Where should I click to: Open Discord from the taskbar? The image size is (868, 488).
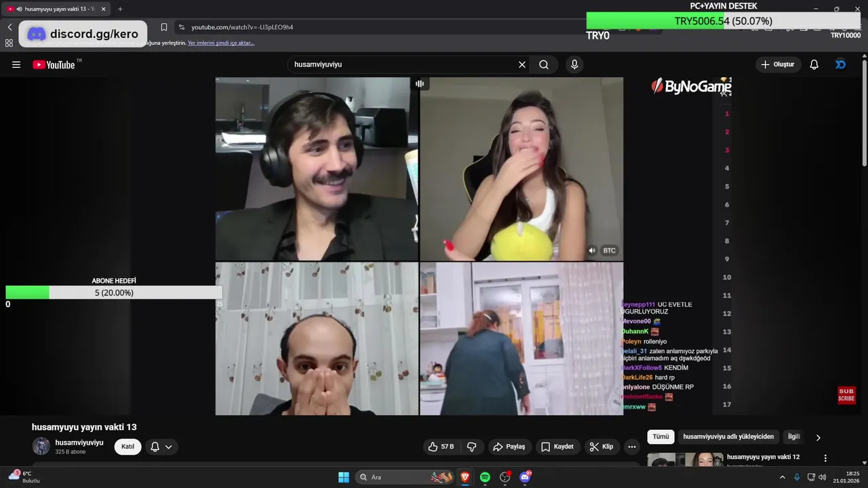(x=525, y=477)
